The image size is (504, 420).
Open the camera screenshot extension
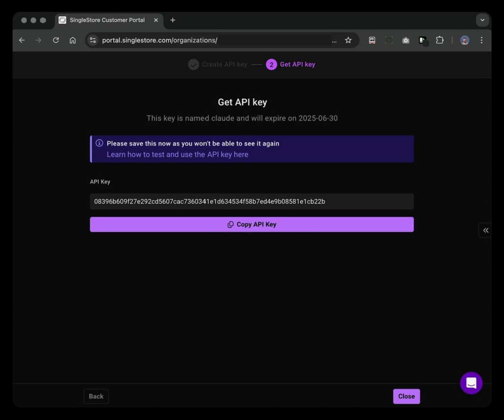tap(406, 40)
